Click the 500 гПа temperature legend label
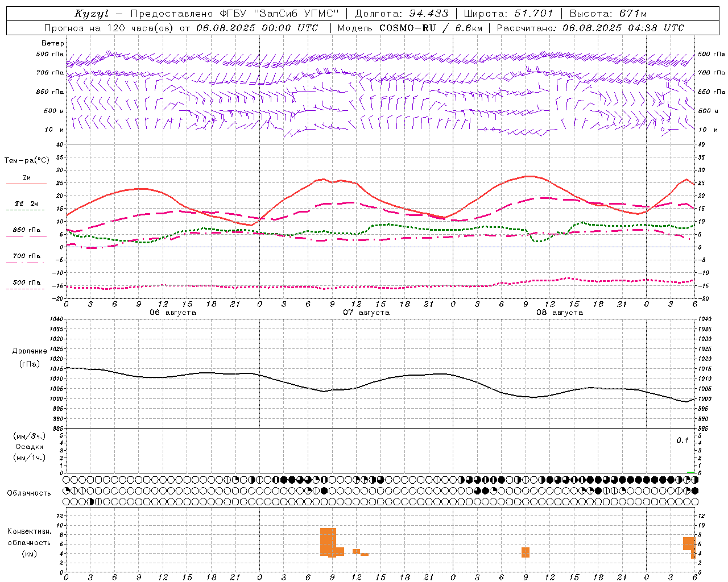 27,282
